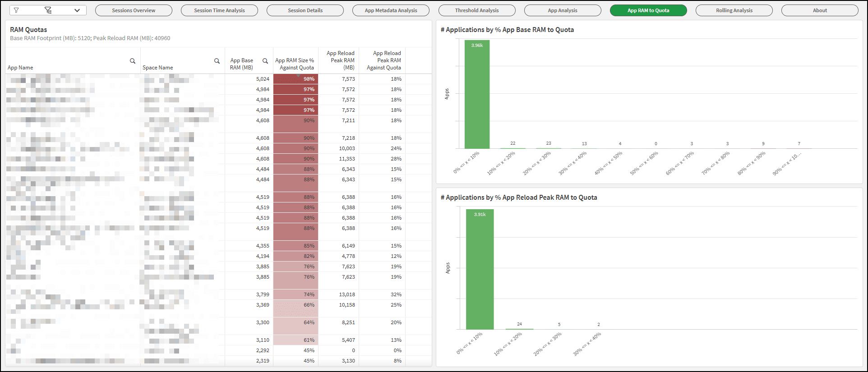Image resolution: width=868 pixels, height=372 pixels.
Task: Select the 3.96k bar in Base RAM chart
Action: tap(477, 95)
